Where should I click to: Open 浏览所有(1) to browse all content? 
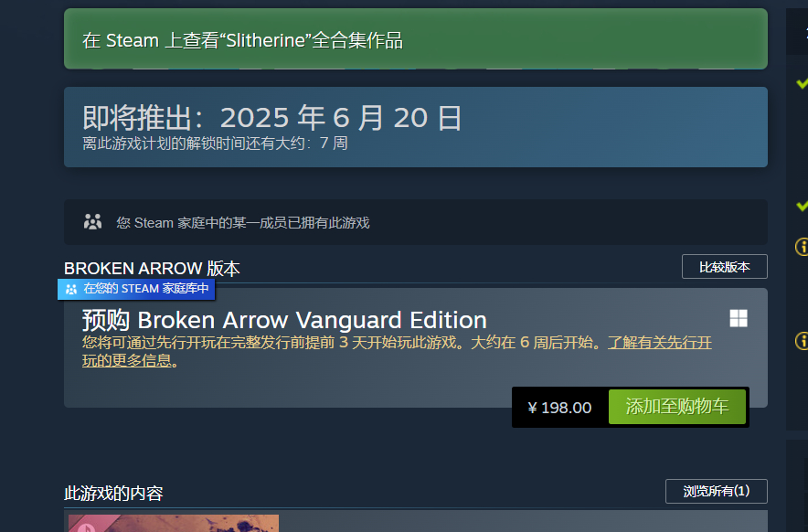coord(717,491)
